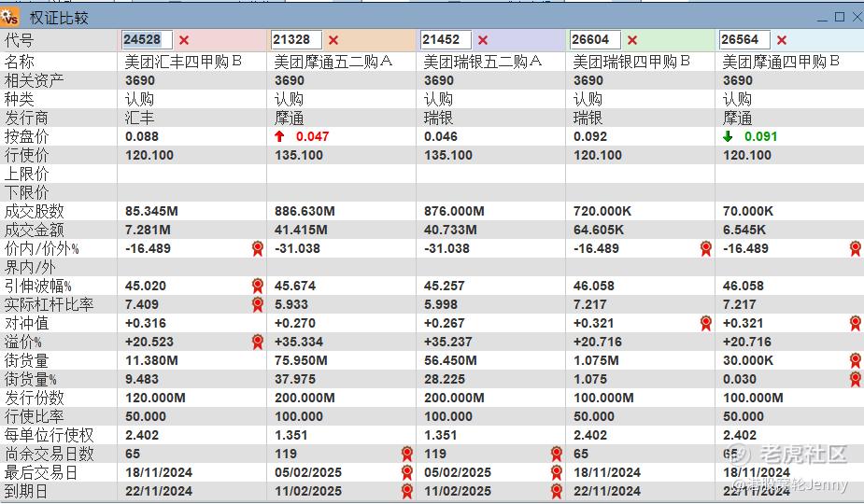Image resolution: width=864 pixels, height=504 pixels.
Task: Maximize the 权证比较 window
Action: tap(840, 17)
